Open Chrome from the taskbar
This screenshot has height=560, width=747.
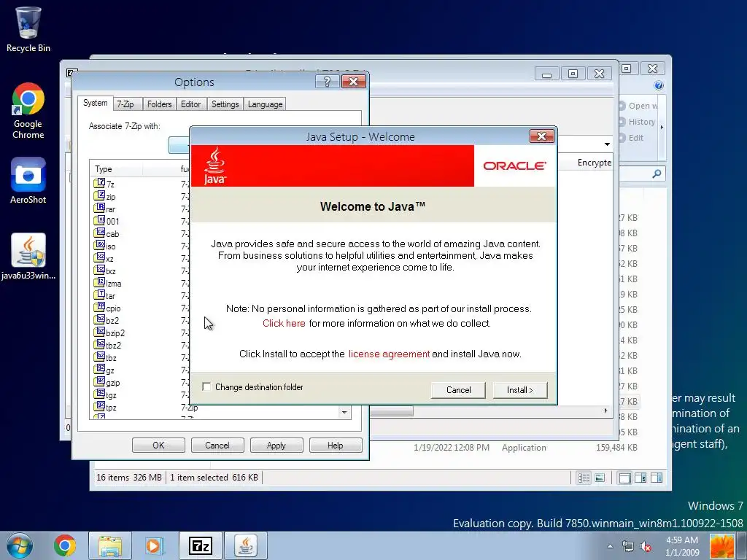point(65,545)
